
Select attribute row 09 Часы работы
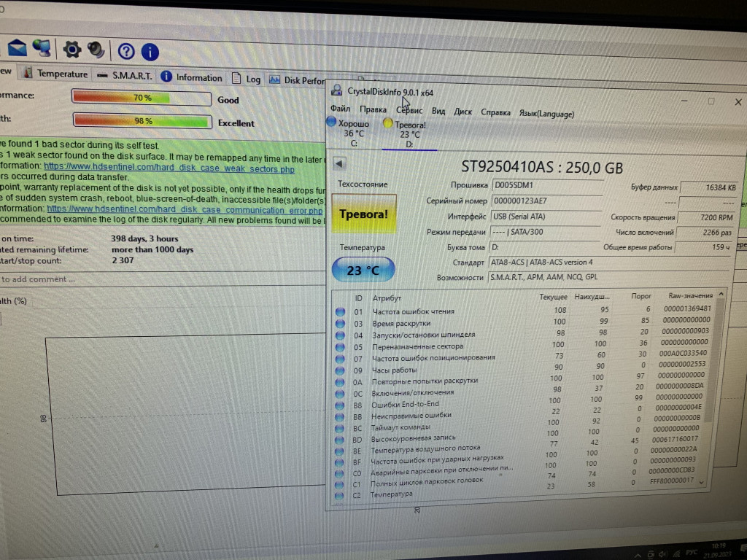[521, 367]
